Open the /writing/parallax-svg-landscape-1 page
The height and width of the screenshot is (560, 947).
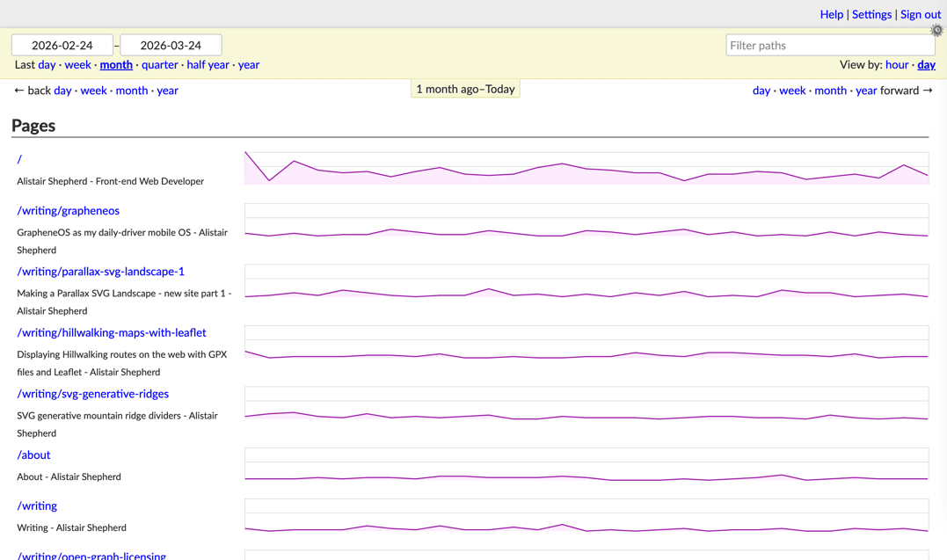[101, 271]
